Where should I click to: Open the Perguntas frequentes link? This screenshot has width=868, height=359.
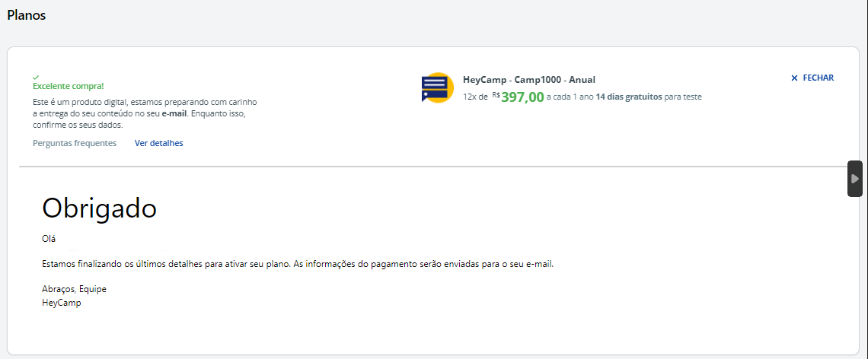(75, 143)
